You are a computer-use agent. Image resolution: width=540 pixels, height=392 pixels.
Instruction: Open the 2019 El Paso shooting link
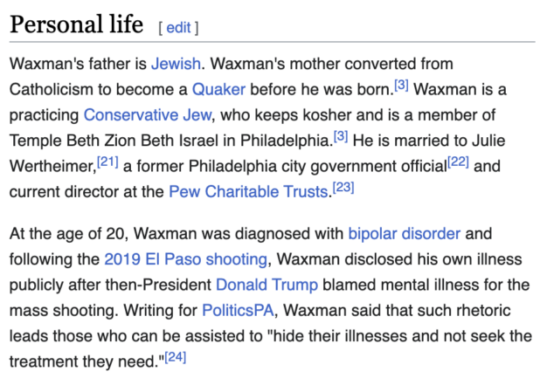coord(185,259)
